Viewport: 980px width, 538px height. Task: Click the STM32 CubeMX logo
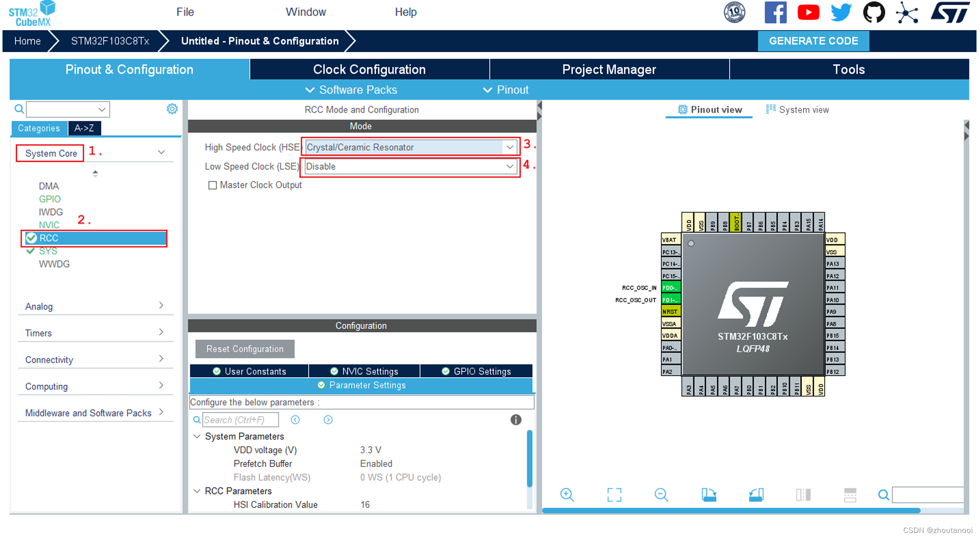[x=31, y=14]
